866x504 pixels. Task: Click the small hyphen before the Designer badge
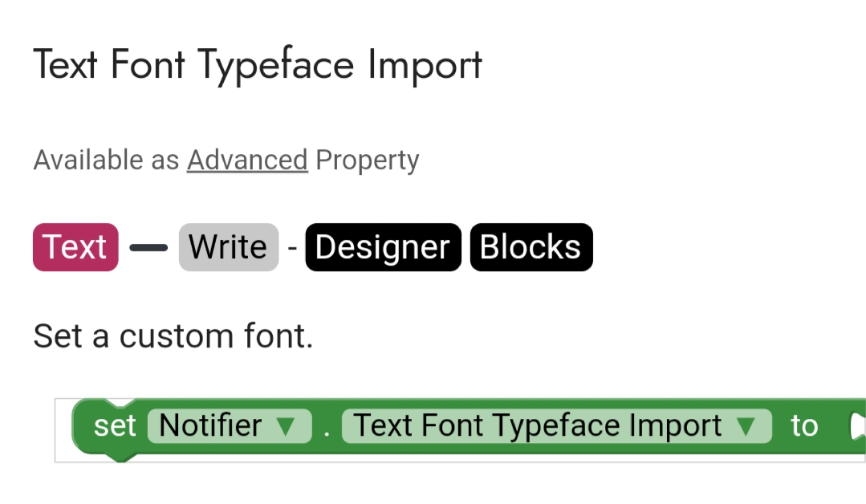(292, 248)
